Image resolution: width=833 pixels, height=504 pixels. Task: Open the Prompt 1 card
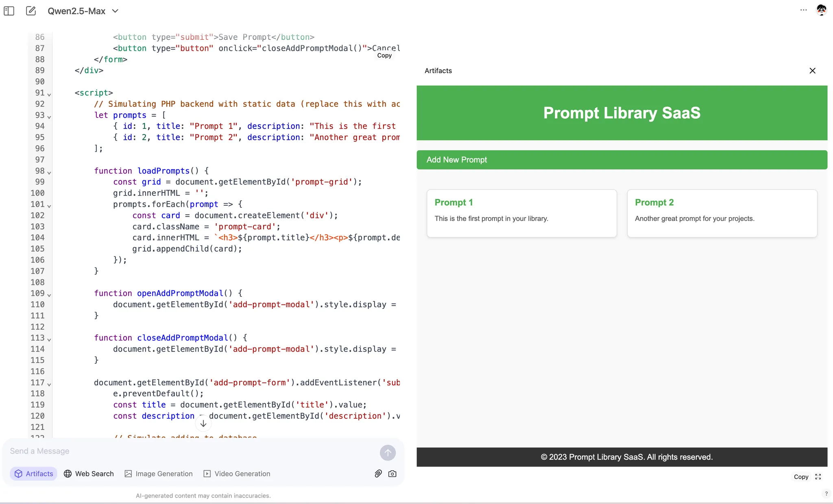pos(521,213)
